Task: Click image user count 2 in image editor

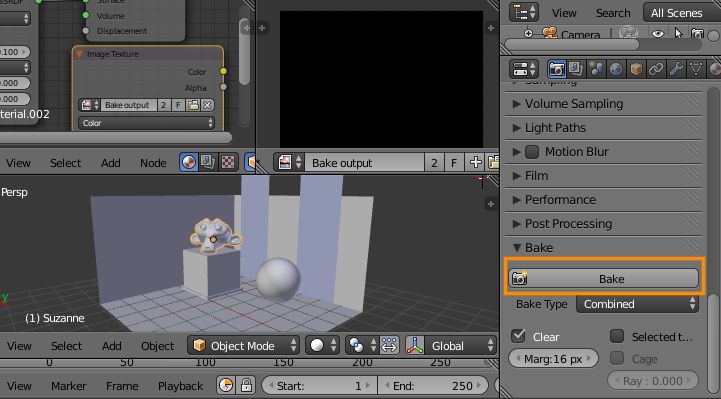Action: [x=435, y=163]
